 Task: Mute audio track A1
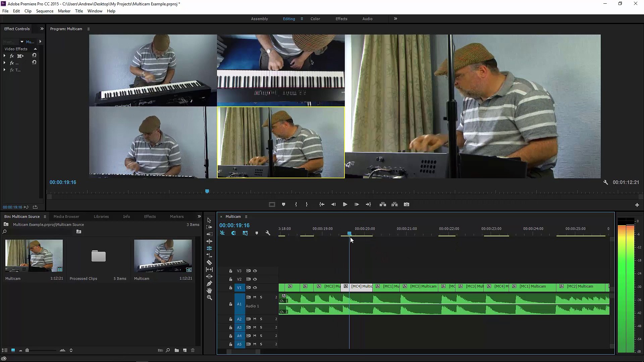tap(255, 297)
